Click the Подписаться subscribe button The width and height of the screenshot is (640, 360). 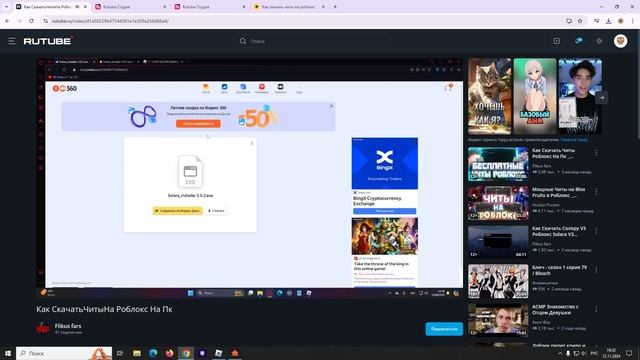coord(444,329)
